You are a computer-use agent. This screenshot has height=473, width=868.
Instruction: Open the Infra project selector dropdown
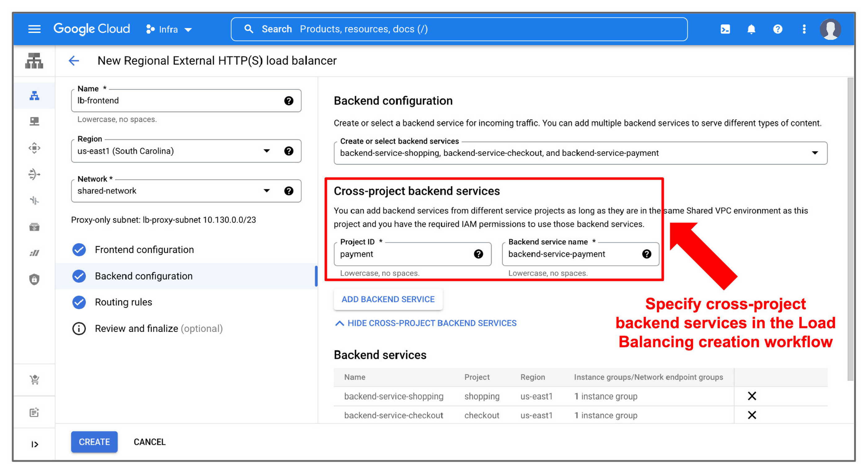[169, 29]
